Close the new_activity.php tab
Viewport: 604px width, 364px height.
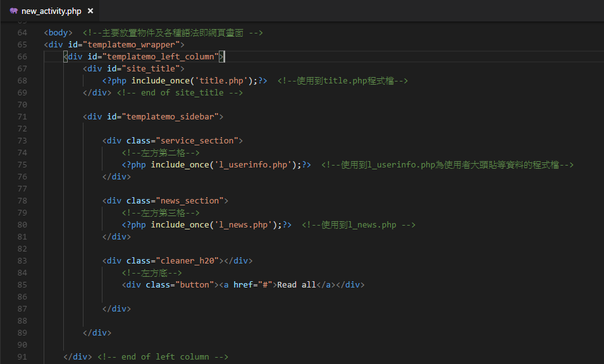pyautogui.click(x=90, y=11)
